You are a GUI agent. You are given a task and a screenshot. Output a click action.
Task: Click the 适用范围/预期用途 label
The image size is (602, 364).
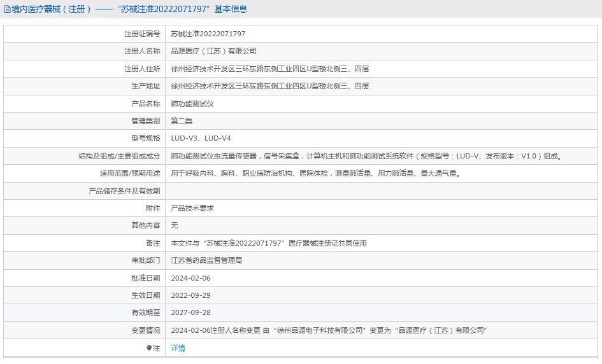click(x=130, y=173)
